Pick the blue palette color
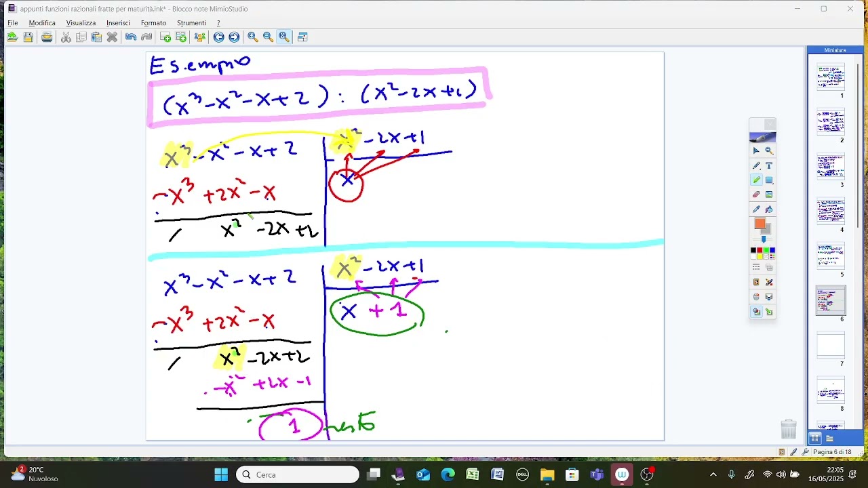 (772, 250)
